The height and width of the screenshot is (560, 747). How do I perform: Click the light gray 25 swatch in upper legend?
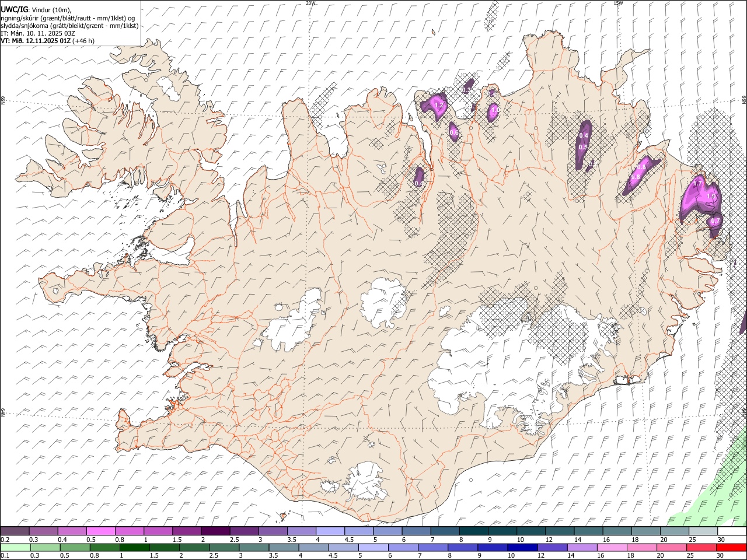tap(703, 531)
